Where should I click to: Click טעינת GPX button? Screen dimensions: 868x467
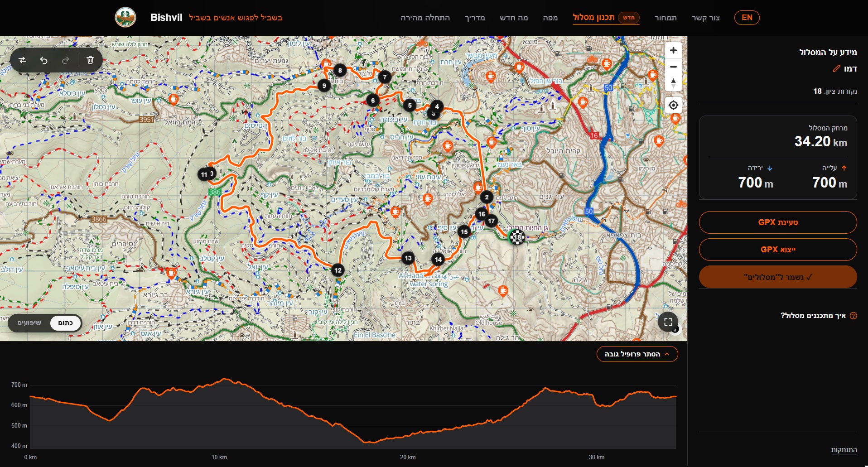click(x=778, y=222)
